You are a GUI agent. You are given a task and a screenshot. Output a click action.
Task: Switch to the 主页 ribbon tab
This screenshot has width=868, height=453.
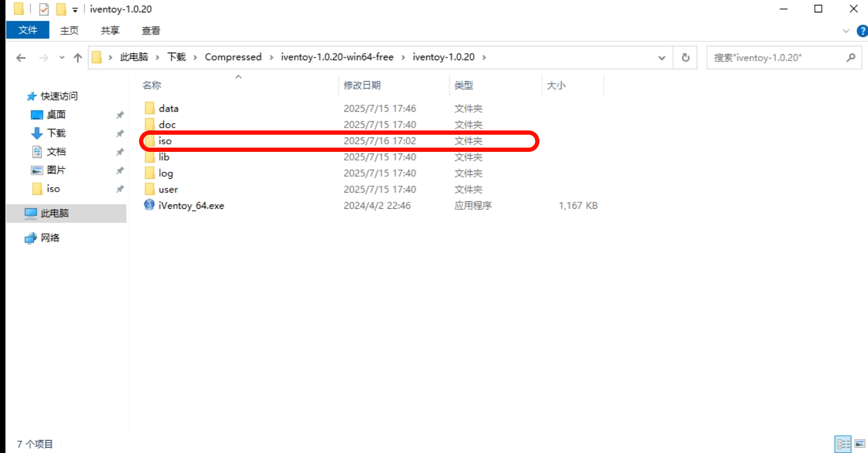pos(69,31)
